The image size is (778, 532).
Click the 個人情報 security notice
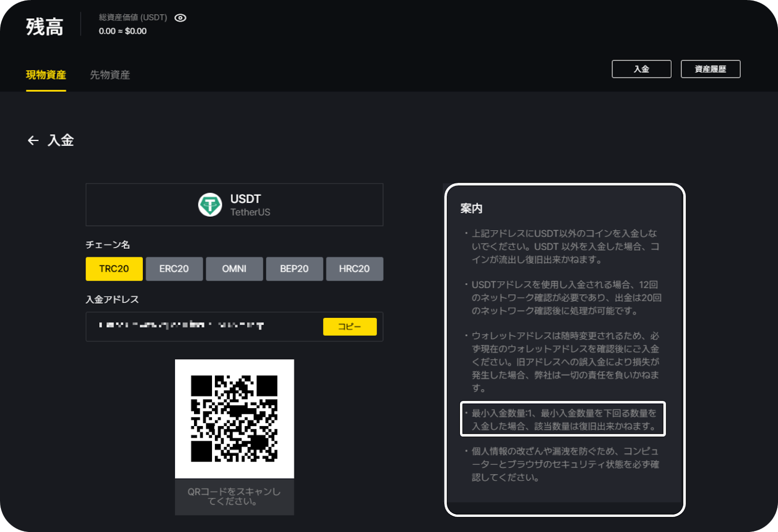(x=563, y=464)
